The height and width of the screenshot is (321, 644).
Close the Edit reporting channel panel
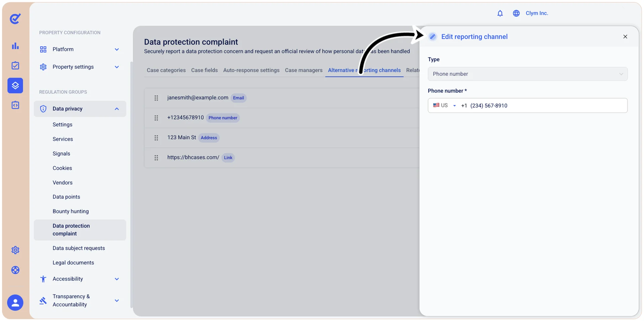click(x=625, y=37)
